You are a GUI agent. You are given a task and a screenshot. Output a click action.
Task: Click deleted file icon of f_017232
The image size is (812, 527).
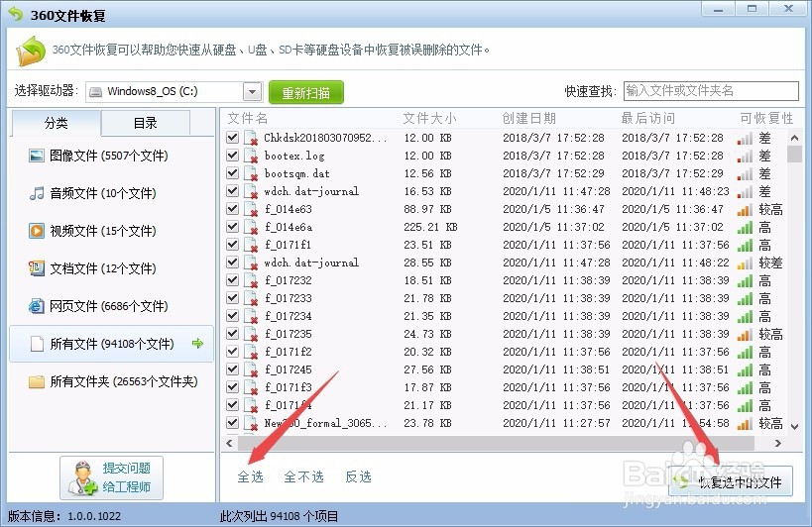pyautogui.click(x=251, y=280)
